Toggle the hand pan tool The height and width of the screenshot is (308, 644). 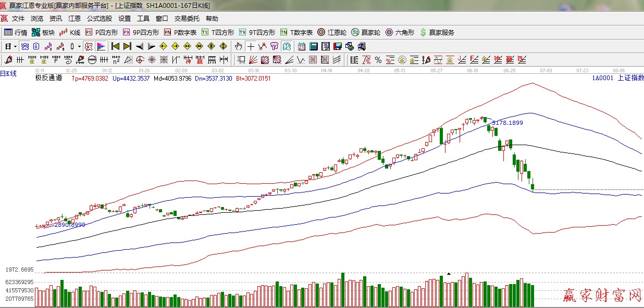click(x=239, y=46)
